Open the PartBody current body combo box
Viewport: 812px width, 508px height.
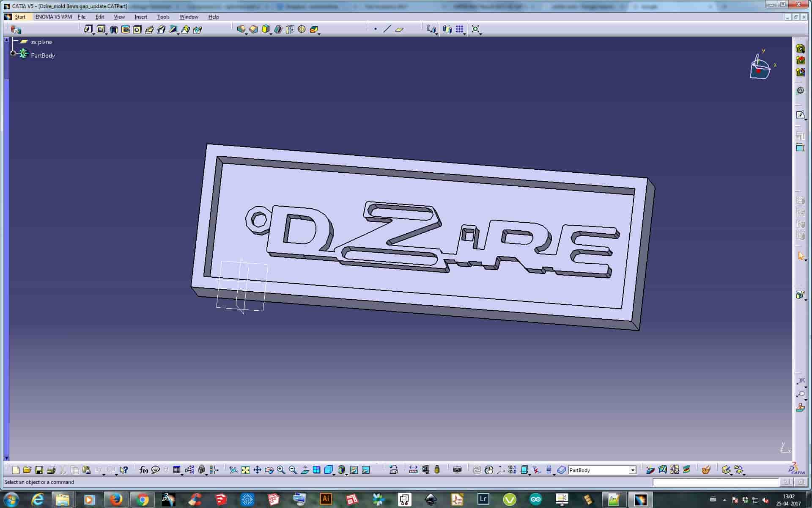tap(602, 470)
